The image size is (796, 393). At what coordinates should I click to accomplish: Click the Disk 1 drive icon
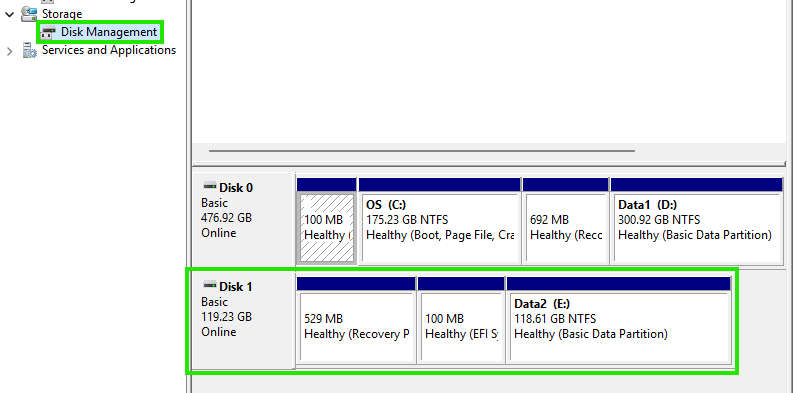(210, 285)
